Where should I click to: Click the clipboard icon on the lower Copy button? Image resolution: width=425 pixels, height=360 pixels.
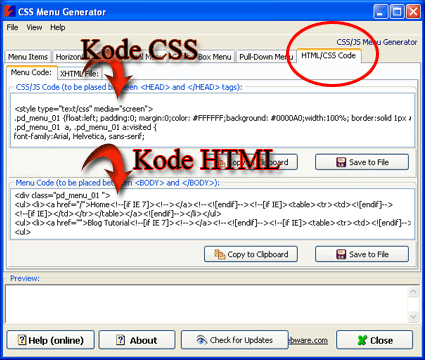(x=220, y=255)
